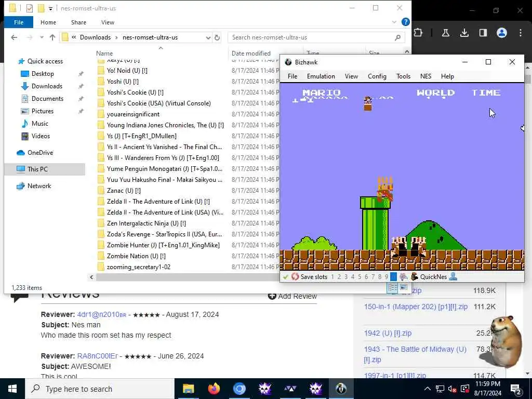
Task: Click the Add Review button on webpage
Action: pos(292,296)
